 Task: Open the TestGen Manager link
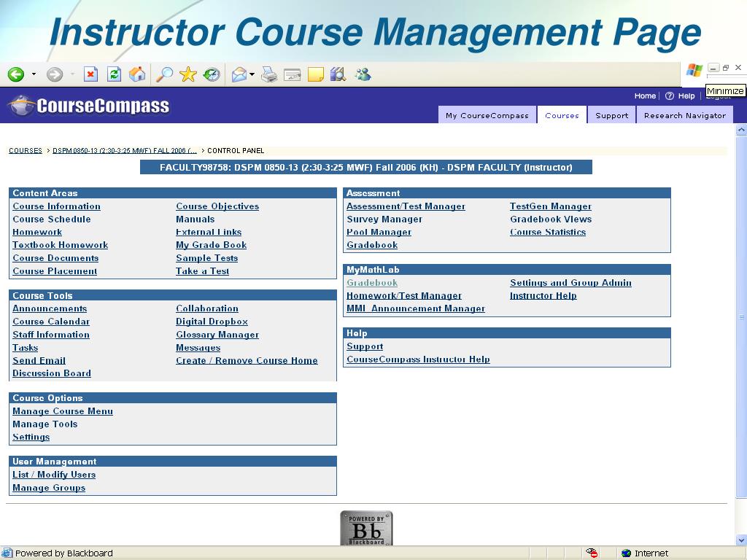point(550,206)
